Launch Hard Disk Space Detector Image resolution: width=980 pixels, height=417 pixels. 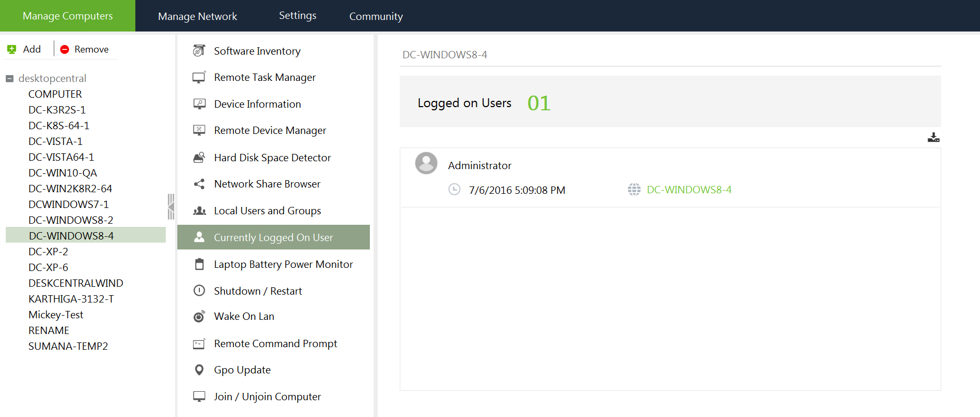(x=273, y=158)
